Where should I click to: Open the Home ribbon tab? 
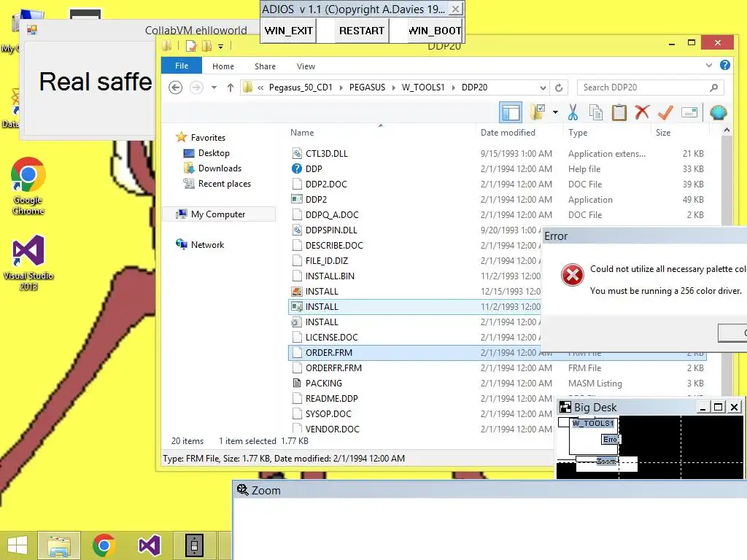(223, 66)
